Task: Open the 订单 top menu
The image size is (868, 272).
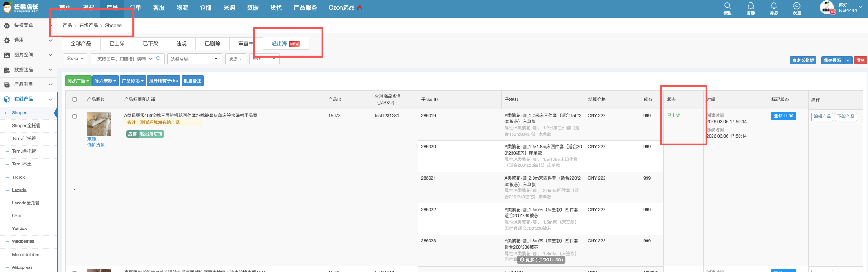Action: pos(135,8)
